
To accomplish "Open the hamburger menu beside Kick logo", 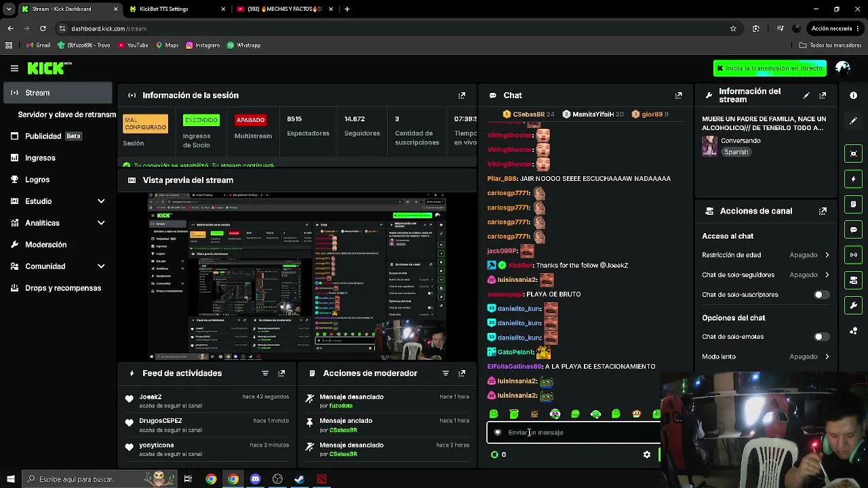I will tap(14, 68).
